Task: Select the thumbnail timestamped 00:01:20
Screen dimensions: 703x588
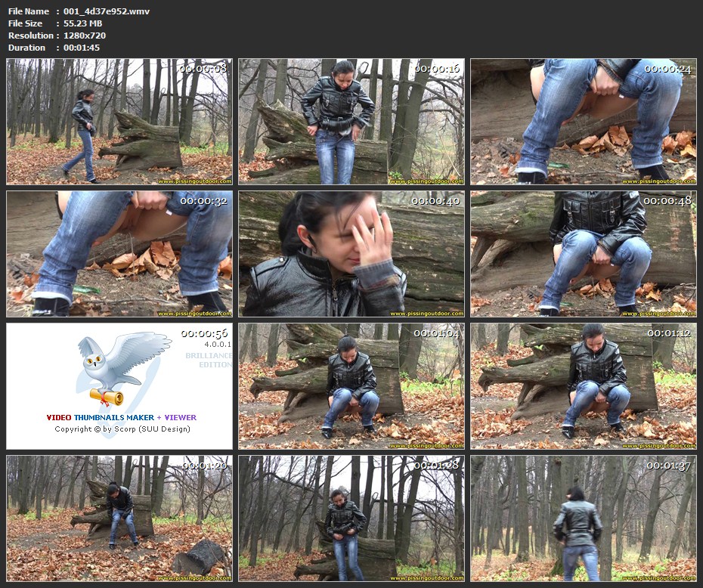Action: click(x=119, y=518)
